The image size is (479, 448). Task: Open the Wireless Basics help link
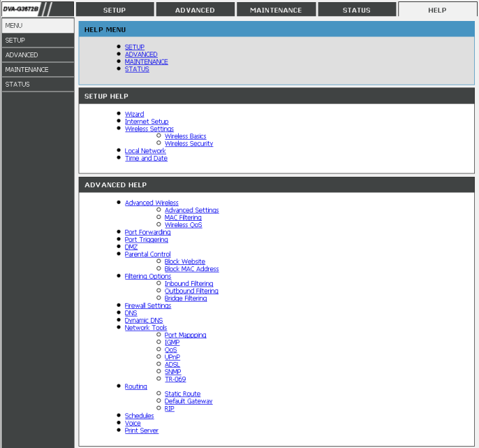(186, 136)
